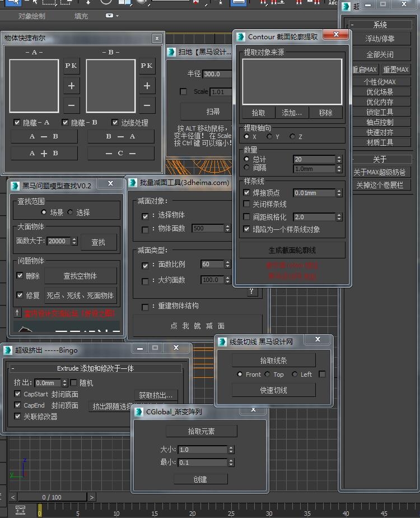
Task: Click the A + B union button
Action: (44, 153)
